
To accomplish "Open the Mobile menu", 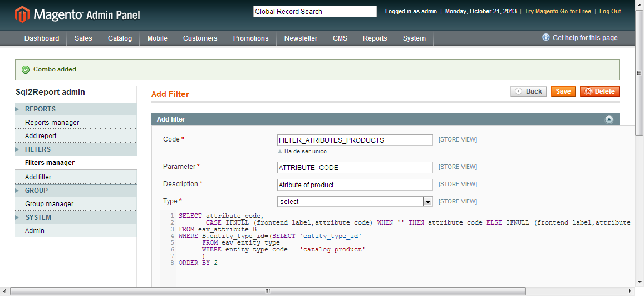I will coord(158,38).
